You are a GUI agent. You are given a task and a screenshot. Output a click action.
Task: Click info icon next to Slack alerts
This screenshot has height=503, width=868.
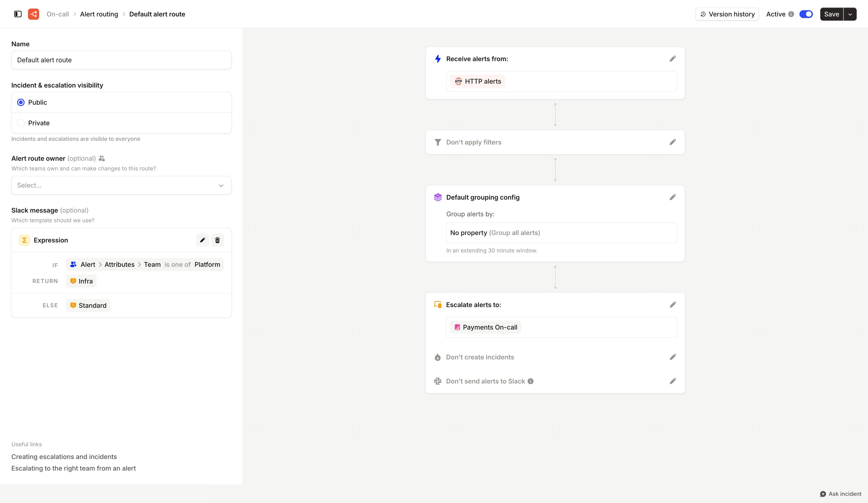coord(531,381)
